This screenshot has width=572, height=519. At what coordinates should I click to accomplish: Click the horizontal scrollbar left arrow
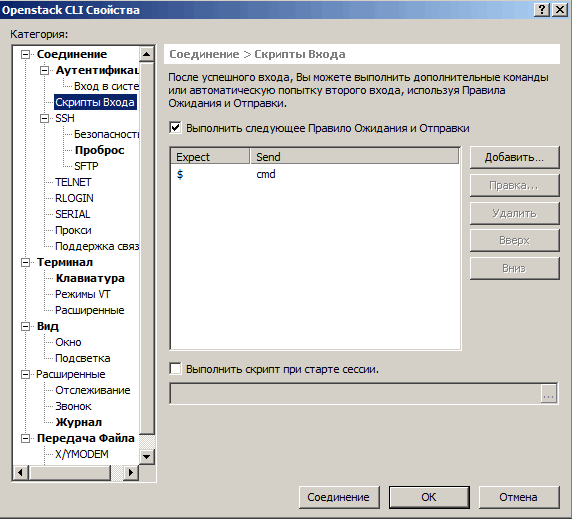(x=20, y=472)
